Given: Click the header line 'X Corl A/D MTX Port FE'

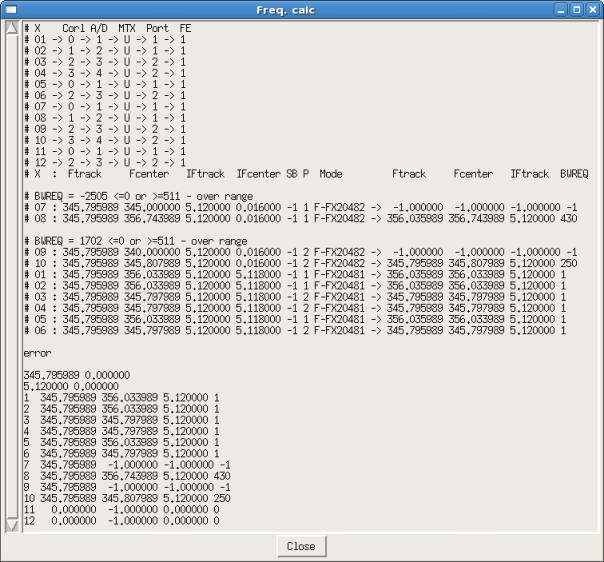Looking at the screenshot, I should [107, 28].
